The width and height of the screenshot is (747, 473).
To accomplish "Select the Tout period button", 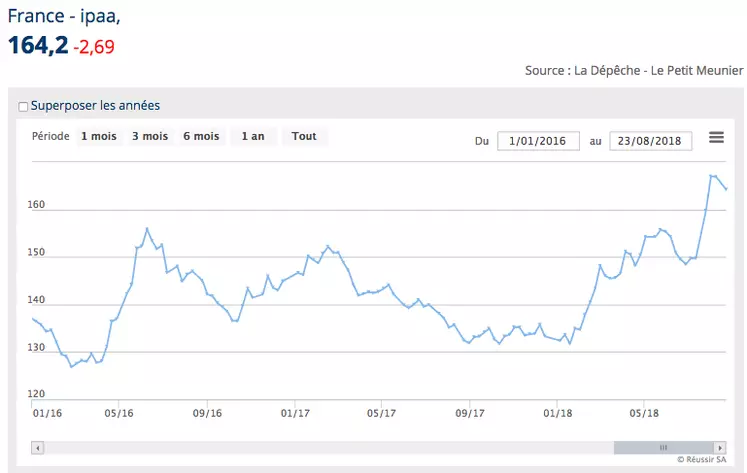I will (x=304, y=136).
